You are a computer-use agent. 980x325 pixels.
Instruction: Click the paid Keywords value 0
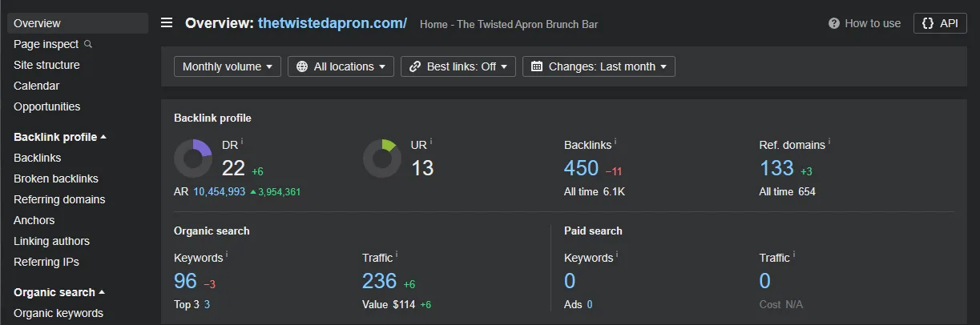(570, 281)
